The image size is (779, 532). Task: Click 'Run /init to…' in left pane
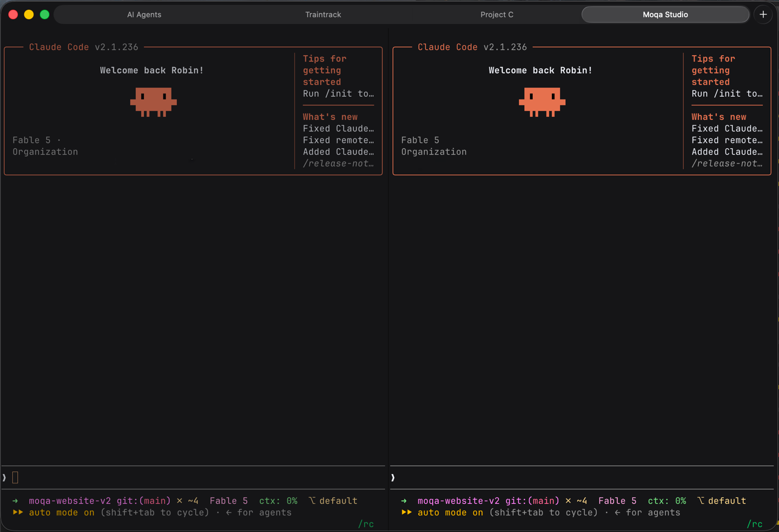(338, 94)
